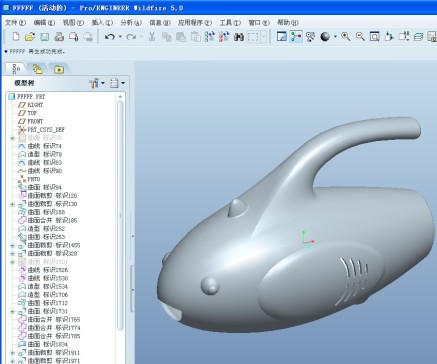Switch to the Folder Browser navigator tab
Viewport: 437px width, 364px height.
[37, 69]
